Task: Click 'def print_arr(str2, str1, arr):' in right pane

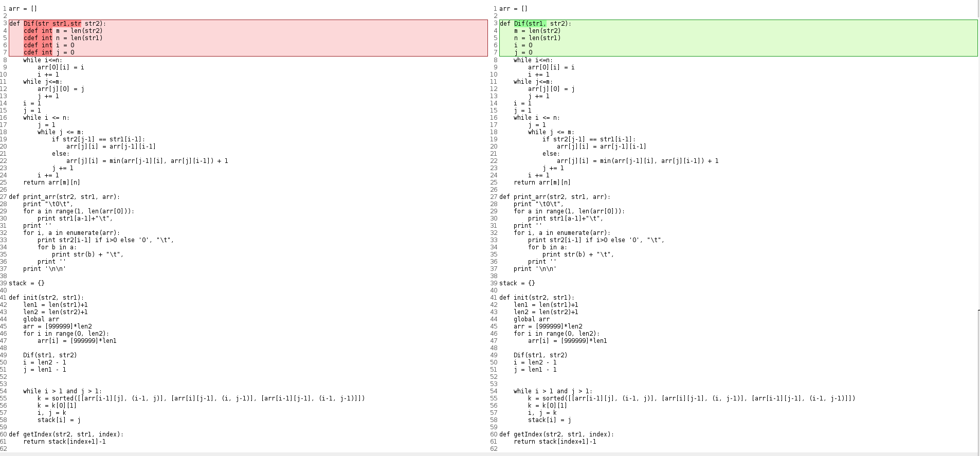Action: [555, 197]
